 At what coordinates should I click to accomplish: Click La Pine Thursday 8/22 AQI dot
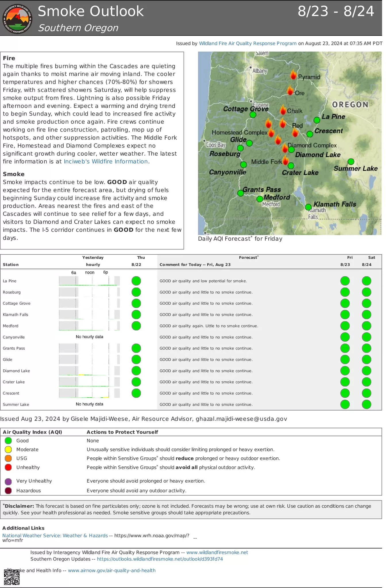click(136, 281)
